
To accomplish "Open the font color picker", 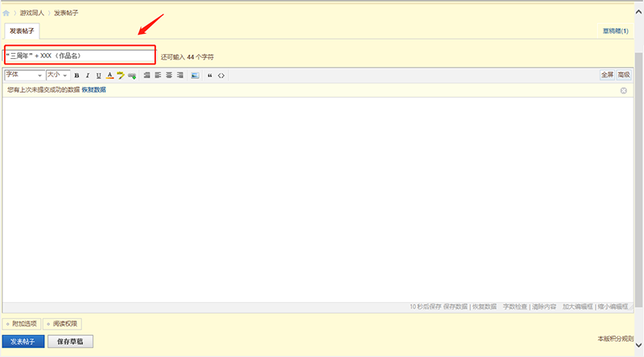I will click(109, 75).
